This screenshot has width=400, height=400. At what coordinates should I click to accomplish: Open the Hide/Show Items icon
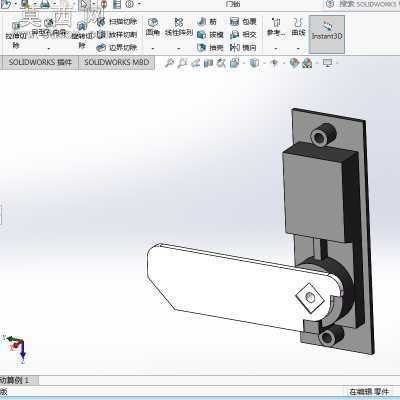click(275, 63)
